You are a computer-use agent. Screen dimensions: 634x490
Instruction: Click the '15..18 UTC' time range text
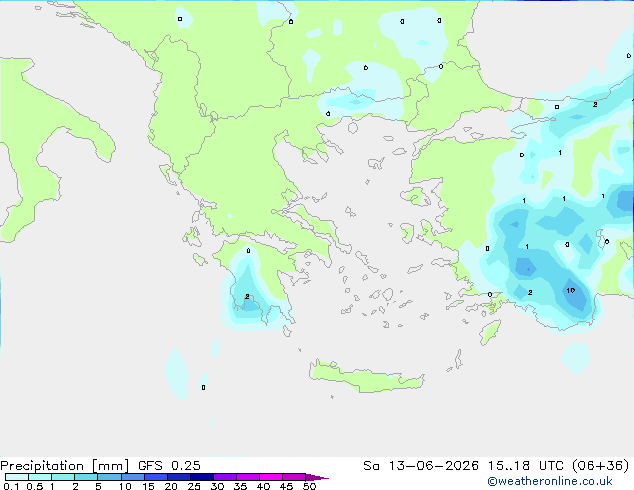526,466
